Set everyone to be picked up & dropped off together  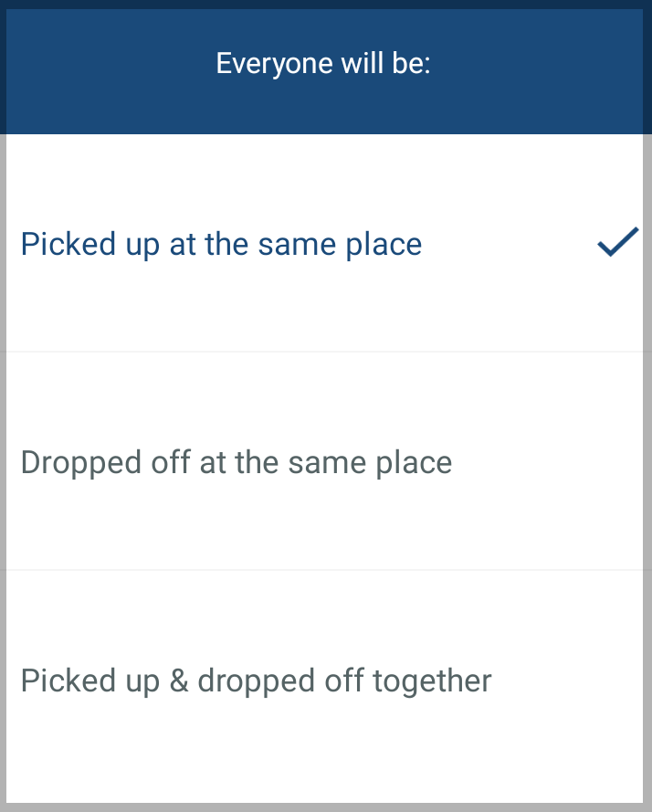256,681
